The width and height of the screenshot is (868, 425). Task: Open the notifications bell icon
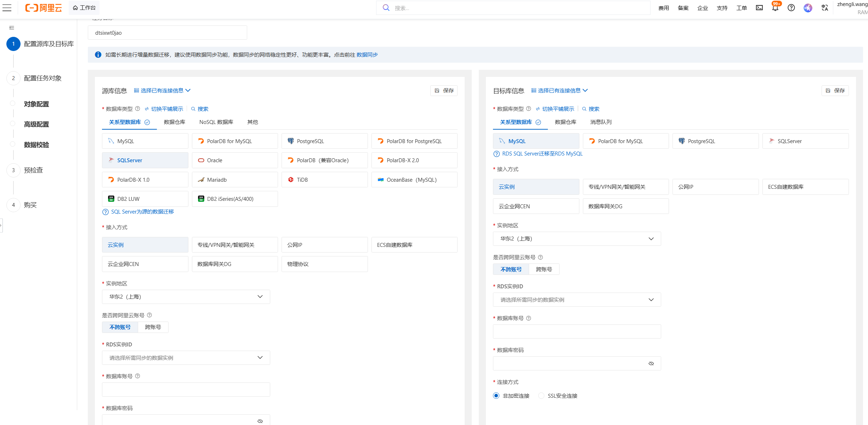(x=775, y=8)
